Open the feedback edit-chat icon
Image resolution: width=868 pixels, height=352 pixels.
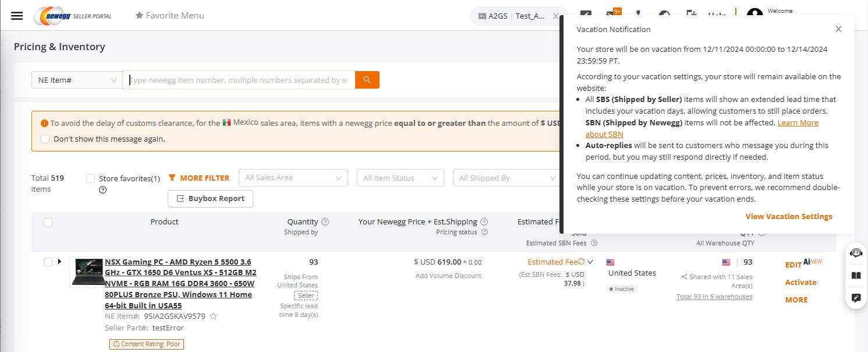[x=856, y=298]
